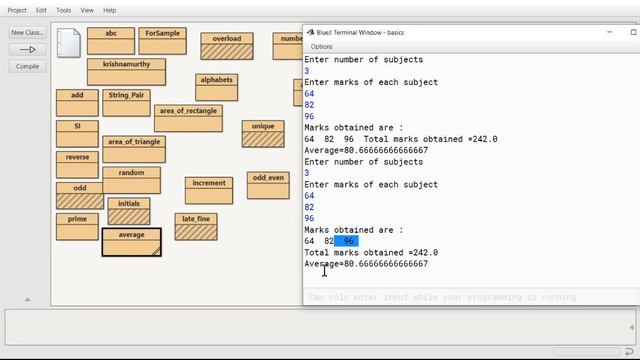
Task: Select the ForSample class box
Action: pos(162,41)
